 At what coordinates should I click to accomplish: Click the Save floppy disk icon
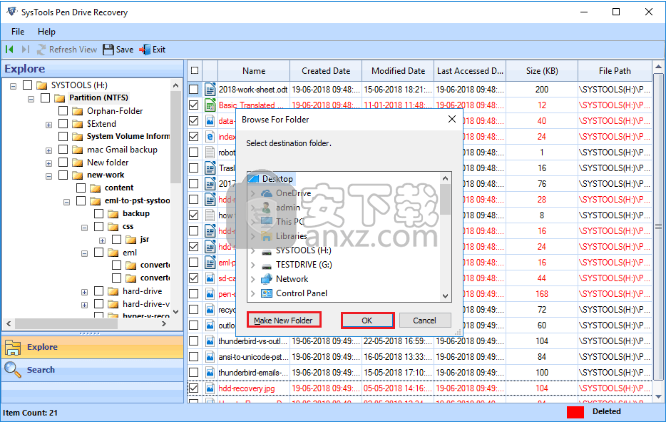pos(108,49)
